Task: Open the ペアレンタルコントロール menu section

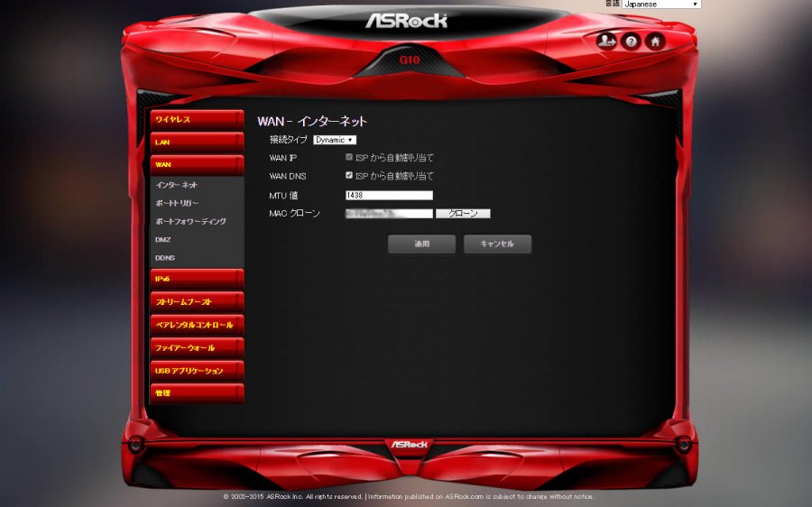Action: 197,325
